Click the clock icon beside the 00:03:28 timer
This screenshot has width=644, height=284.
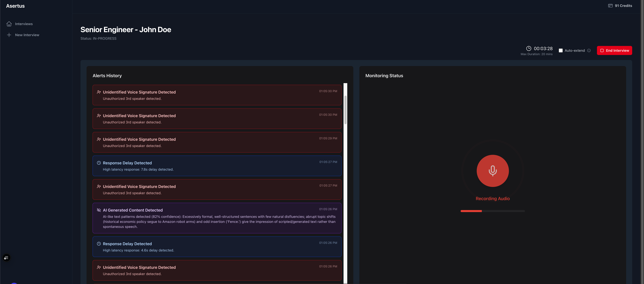pos(529,48)
